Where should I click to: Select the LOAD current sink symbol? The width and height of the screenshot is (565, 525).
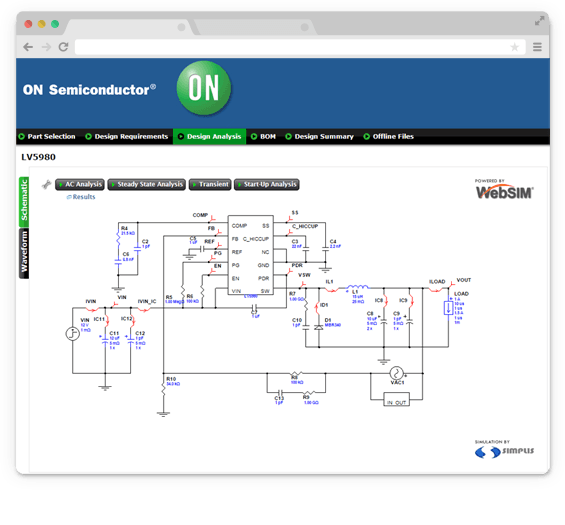click(x=448, y=308)
